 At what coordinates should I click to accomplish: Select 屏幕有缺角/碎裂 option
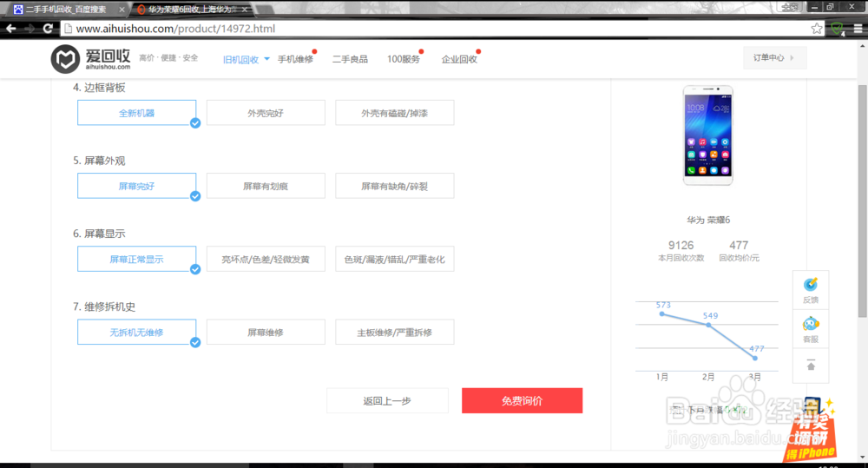(x=395, y=186)
